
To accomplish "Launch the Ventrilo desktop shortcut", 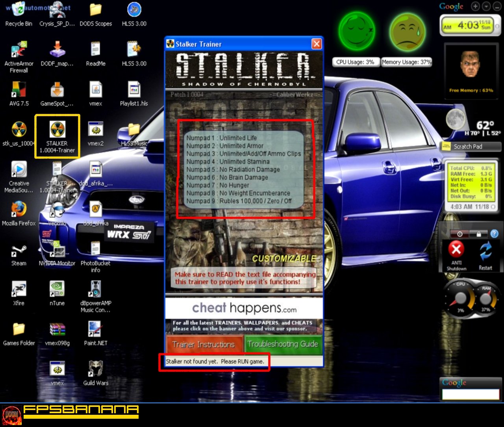I will [57, 214].
